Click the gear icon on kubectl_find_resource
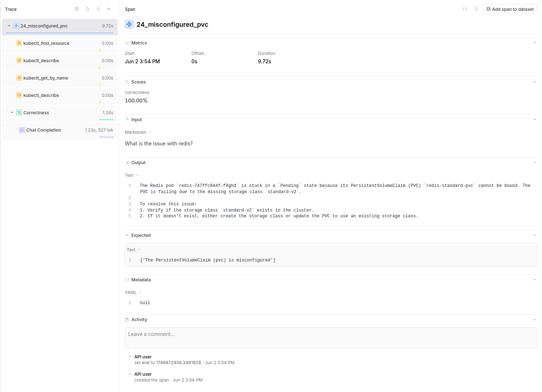Screen dimensions: 542x392 point(19,43)
